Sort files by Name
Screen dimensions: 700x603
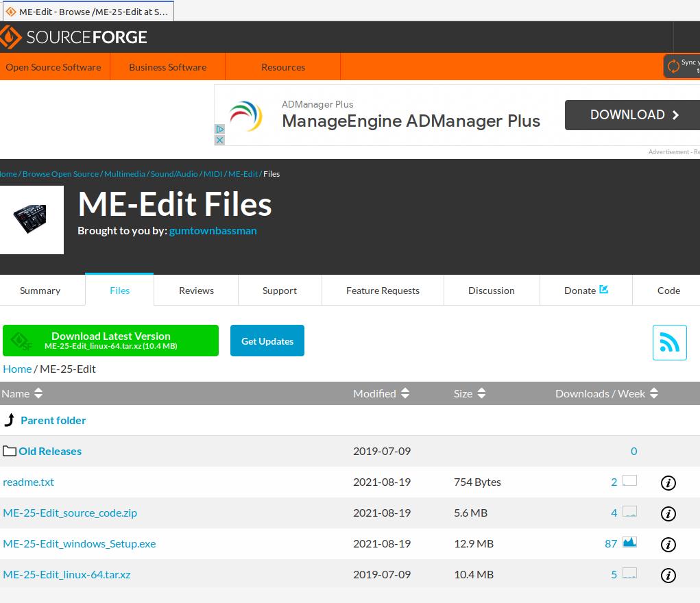coord(22,393)
